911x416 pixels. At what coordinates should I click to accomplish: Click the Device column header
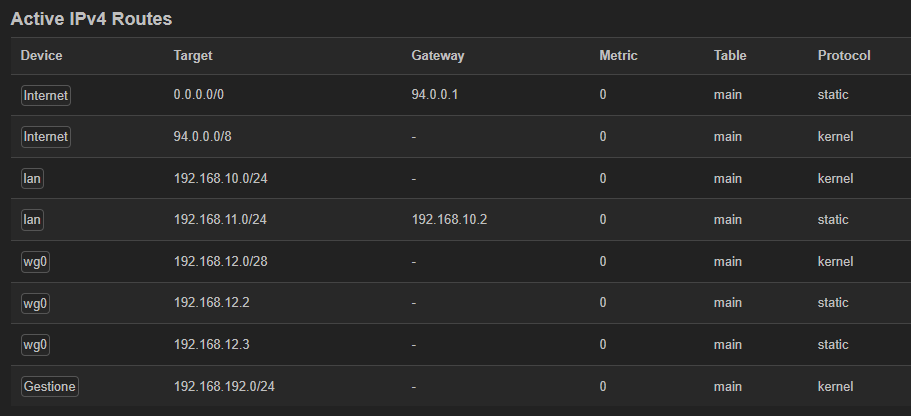pos(41,55)
